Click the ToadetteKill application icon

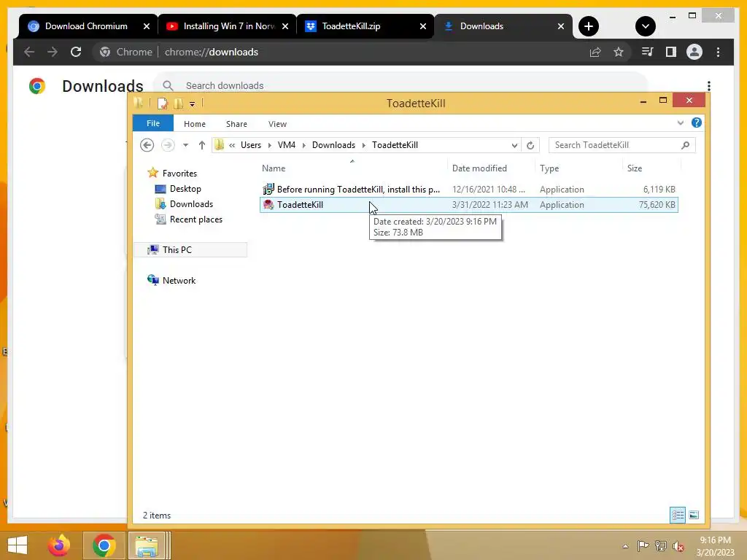click(268, 205)
